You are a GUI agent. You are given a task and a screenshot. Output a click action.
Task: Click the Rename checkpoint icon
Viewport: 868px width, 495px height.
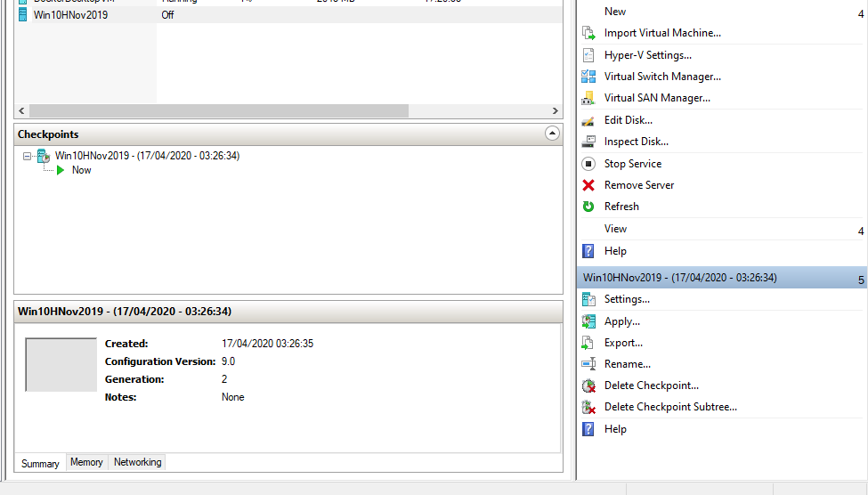(x=588, y=364)
